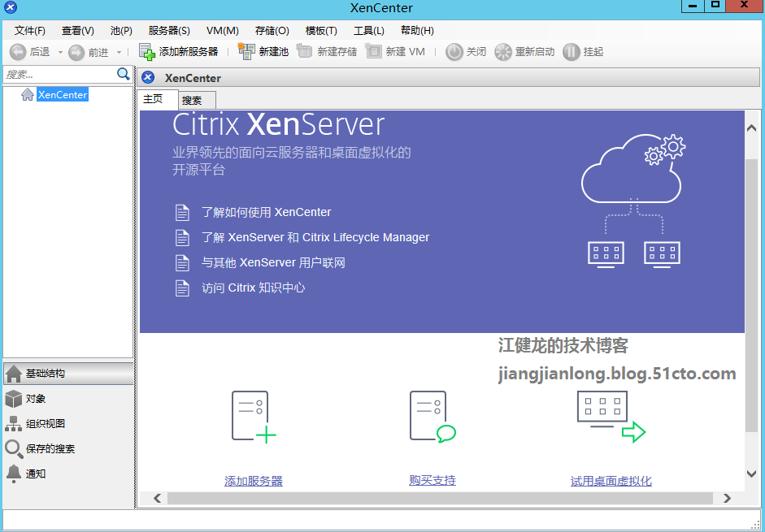Open the VM(M) menu
The width and height of the screenshot is (765, 532).
pos(223,31)
